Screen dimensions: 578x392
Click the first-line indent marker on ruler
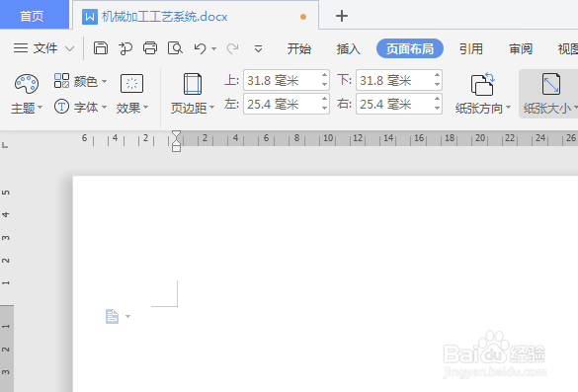[x=176, y=133]
